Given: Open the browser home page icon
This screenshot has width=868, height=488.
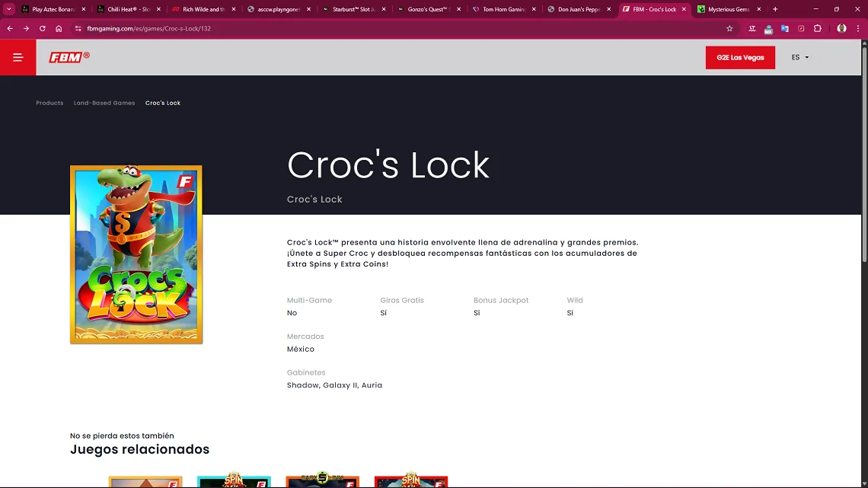Looking at the screenshot, I should coord(59,28).
